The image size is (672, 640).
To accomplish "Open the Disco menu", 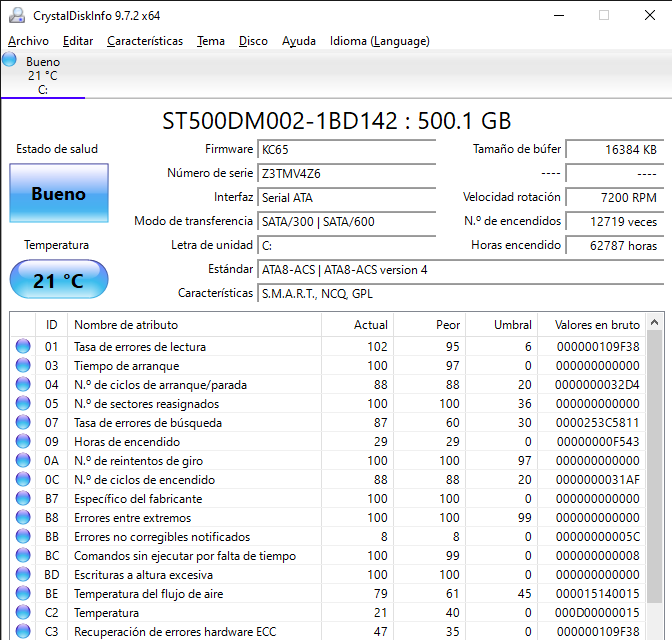I will point(253,41).
